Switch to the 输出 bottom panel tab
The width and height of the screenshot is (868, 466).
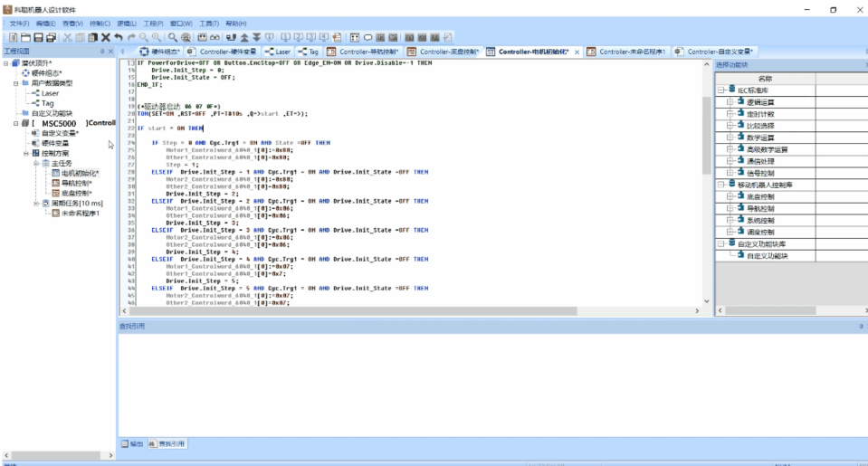[132, 444]
